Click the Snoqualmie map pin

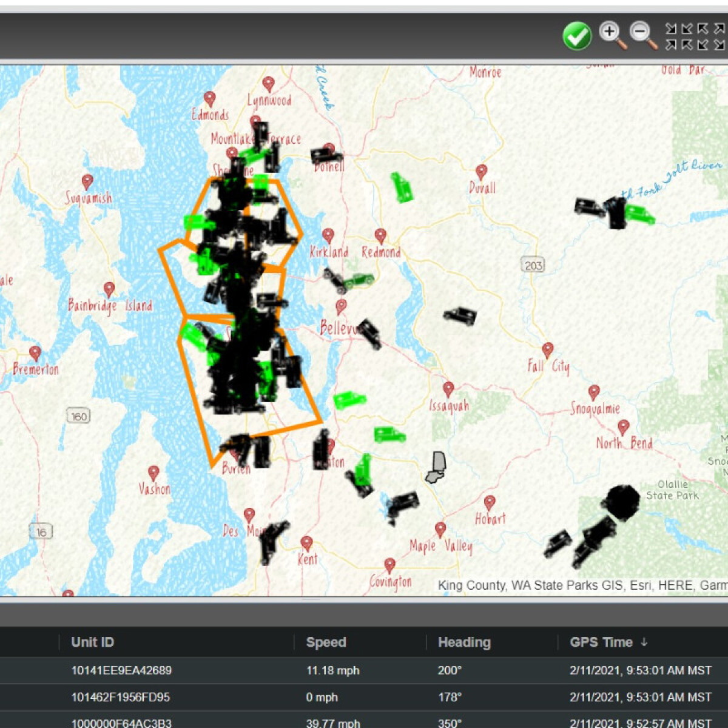click(594, 392)
